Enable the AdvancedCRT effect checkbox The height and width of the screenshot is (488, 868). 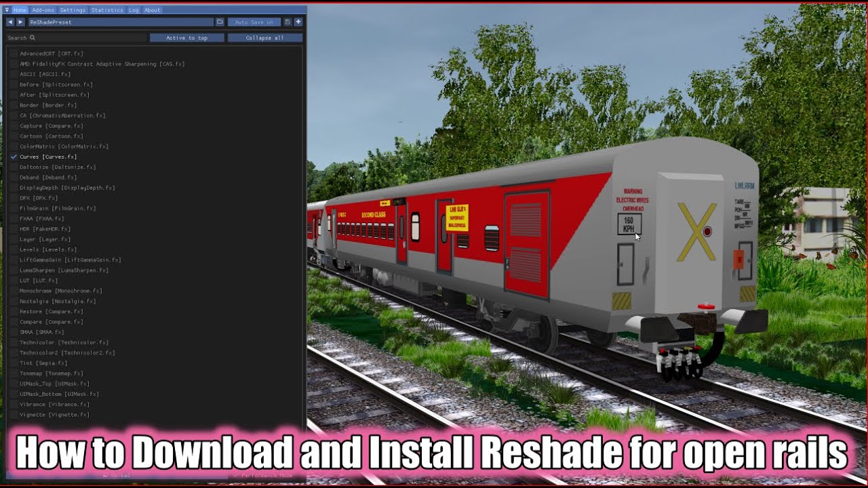(13, 54)
